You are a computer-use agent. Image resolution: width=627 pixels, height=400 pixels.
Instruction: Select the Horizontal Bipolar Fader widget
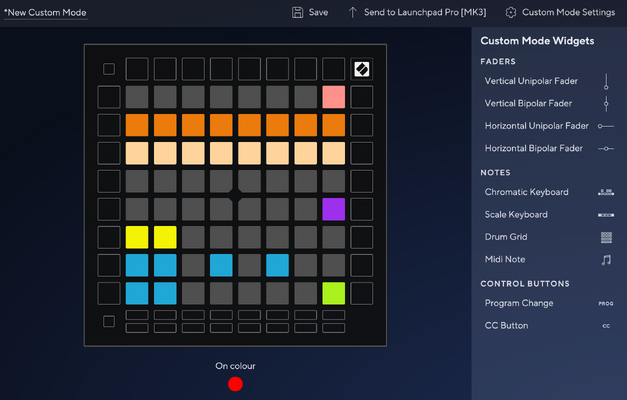click(547, 148)
